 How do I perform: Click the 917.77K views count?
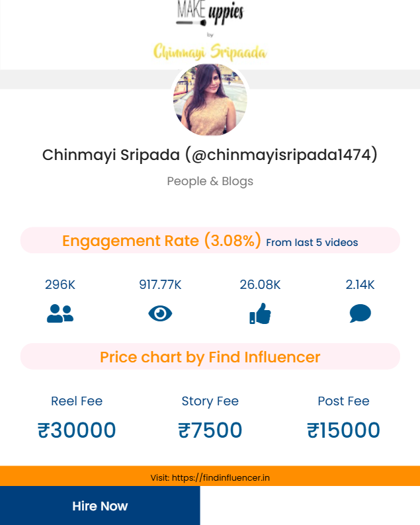coord(160,285)
